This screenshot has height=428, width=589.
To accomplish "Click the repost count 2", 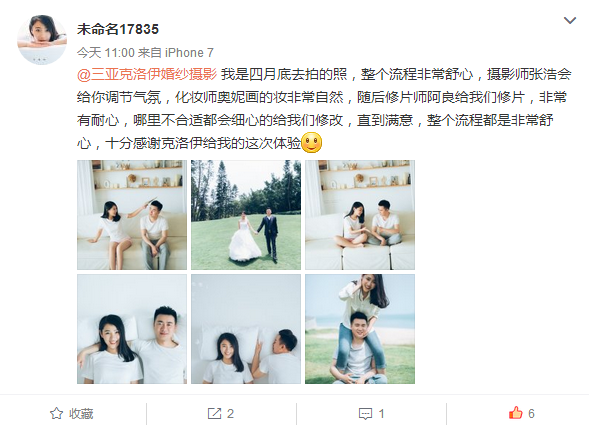I will tap(230, 414).
